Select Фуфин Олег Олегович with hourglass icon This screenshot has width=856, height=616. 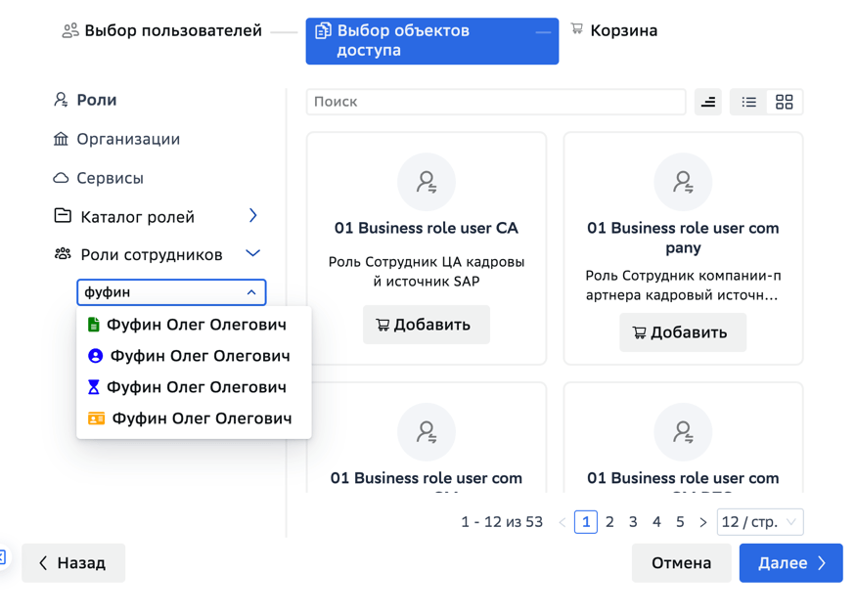coord(194,387)
